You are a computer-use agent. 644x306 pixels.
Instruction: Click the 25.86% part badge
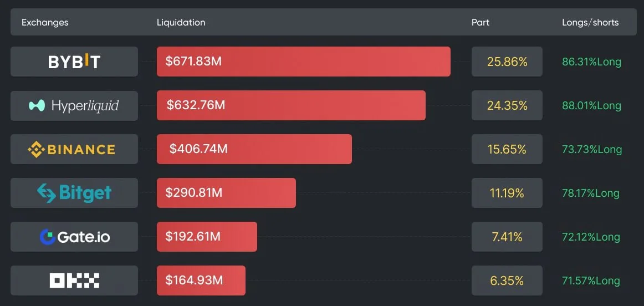click(507, 62)
